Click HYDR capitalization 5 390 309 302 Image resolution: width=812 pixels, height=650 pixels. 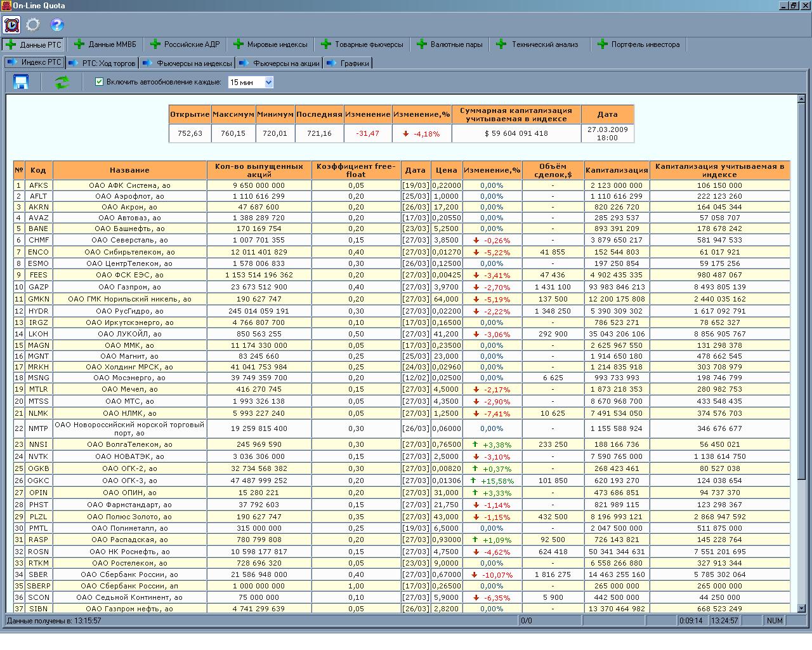(617, 311)
